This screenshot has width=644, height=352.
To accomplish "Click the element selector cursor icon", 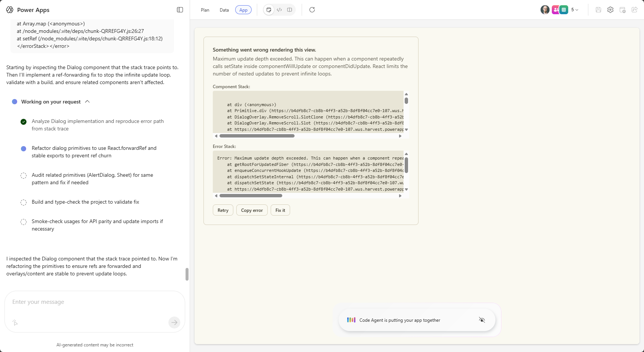I will click(x=15, y=322).
